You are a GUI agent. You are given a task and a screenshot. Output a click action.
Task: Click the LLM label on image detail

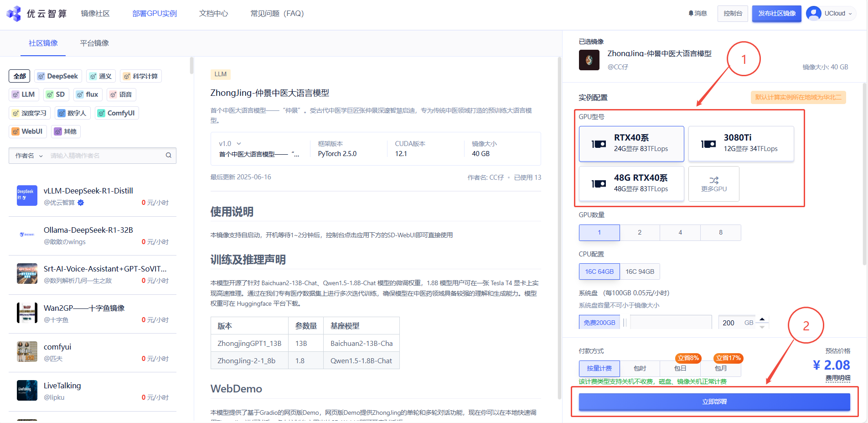(221, 74)
